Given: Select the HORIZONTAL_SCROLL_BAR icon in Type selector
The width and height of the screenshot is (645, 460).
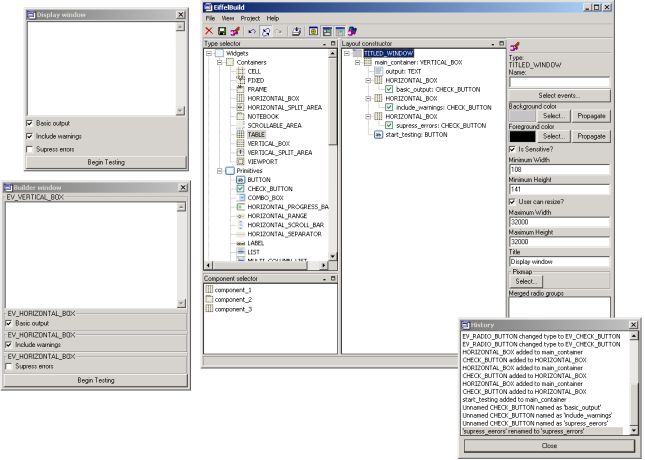Looking at the screenshot, I should click(241, 225).
